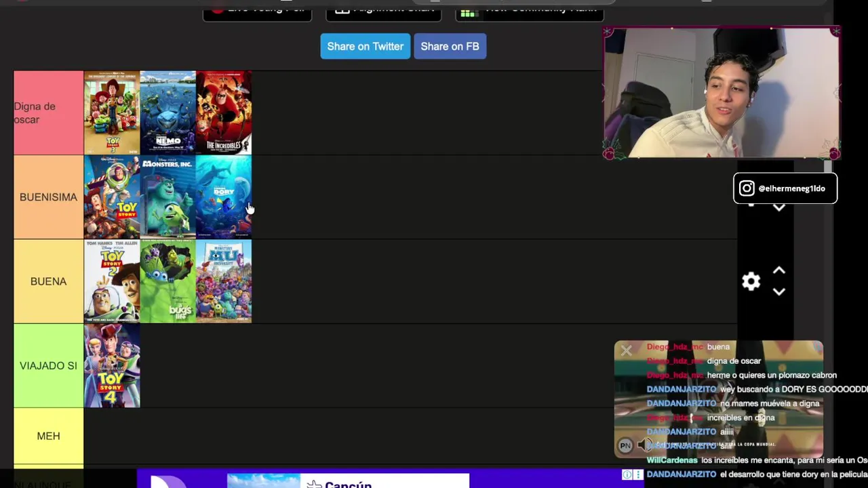Click chat message 'herme o quieres un plomazo cabron'

coord(772,375)
